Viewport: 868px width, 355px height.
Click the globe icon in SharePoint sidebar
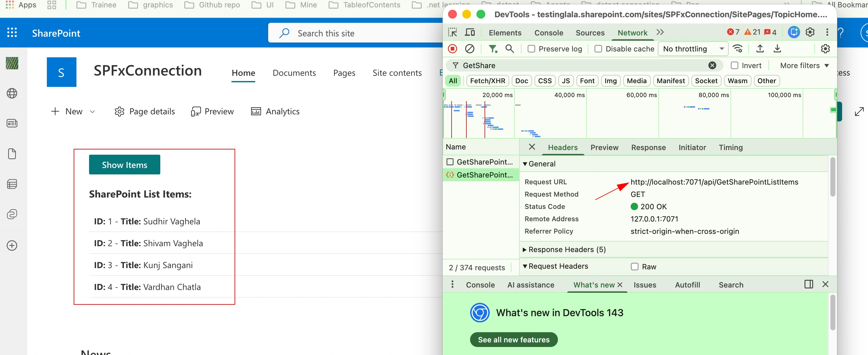12,93
